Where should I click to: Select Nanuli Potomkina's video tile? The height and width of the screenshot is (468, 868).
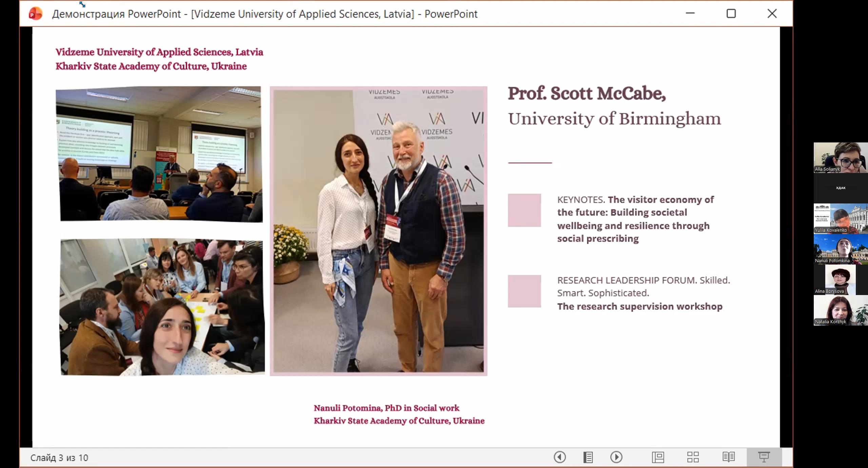[840, 249]
